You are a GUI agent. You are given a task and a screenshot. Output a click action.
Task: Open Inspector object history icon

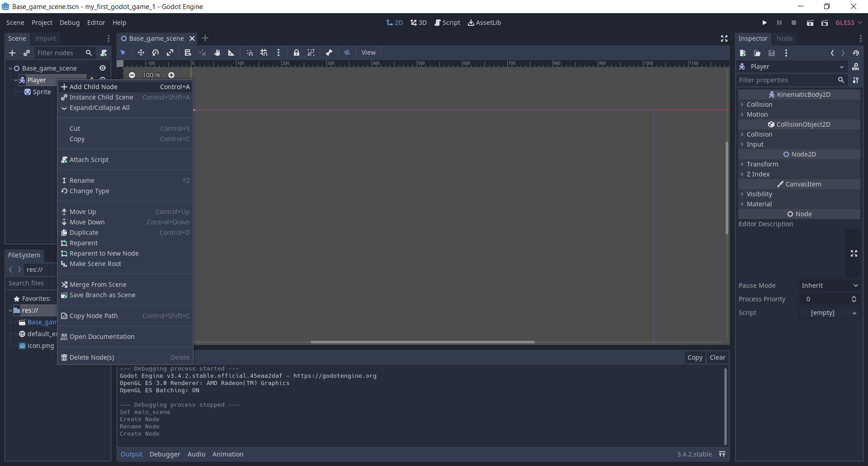[x=856, y=53]
